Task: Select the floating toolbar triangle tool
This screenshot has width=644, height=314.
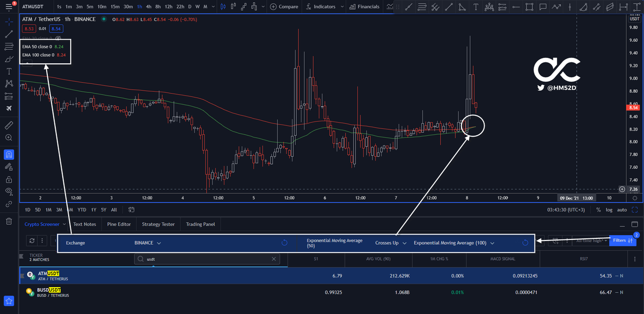Action: coord(462,7)
